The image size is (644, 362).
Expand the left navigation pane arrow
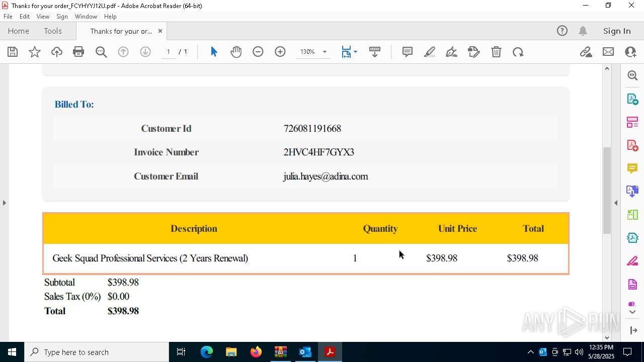[x=4, y=203]
